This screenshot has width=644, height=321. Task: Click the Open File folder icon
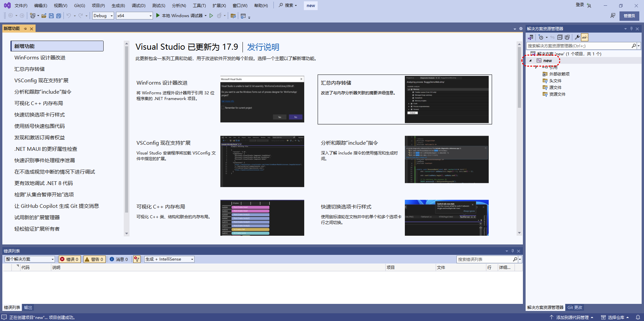click(44, 16)
